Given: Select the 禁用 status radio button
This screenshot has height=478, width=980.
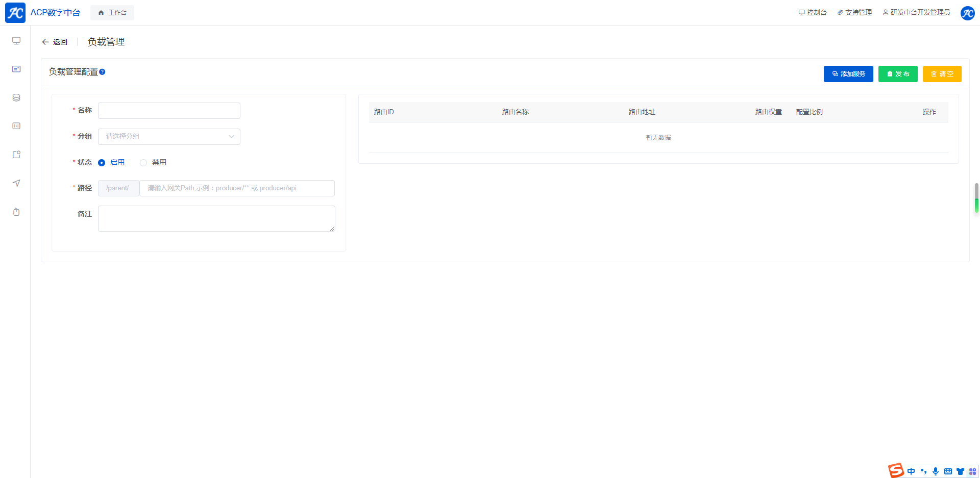Looking at the screenshot, I should 143,163.
